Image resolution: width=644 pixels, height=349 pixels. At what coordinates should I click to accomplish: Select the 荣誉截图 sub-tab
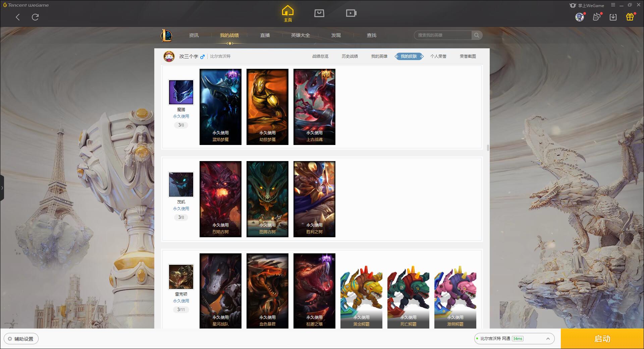tap(468, 56)
